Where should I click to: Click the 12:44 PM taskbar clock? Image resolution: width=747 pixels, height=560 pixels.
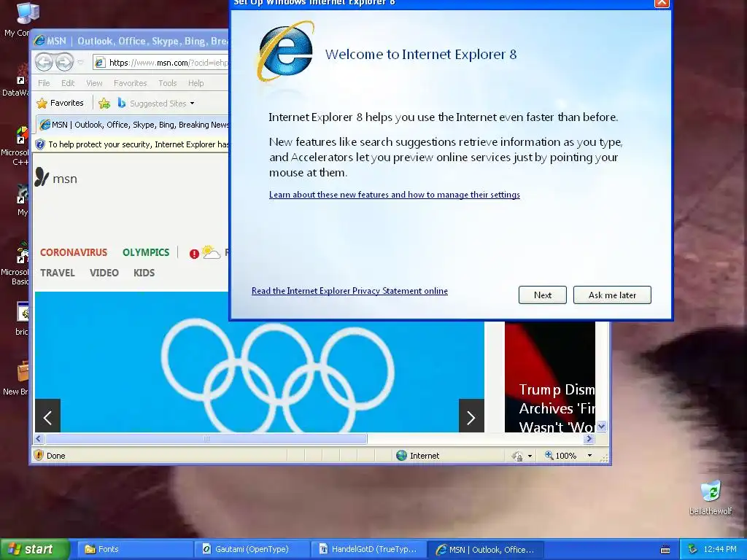tap(720, 549)
